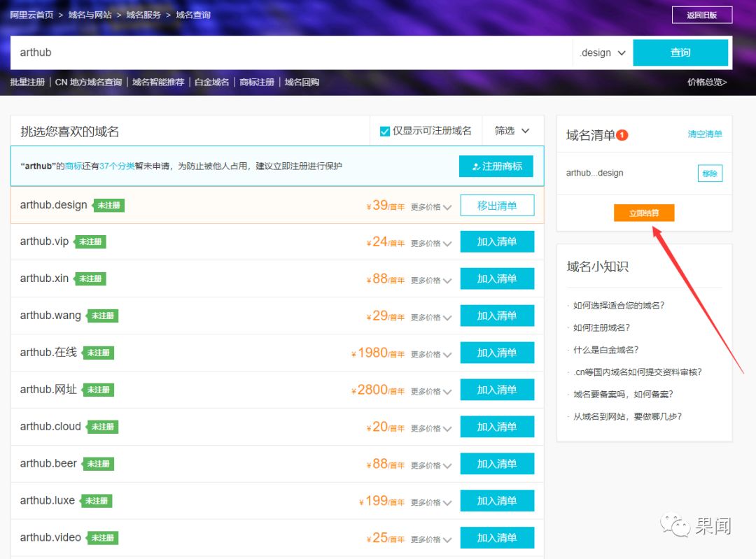Screen dimensions: 756x559
Task: Click 加入清单 for arthub.vip
Action: (497, 241)
